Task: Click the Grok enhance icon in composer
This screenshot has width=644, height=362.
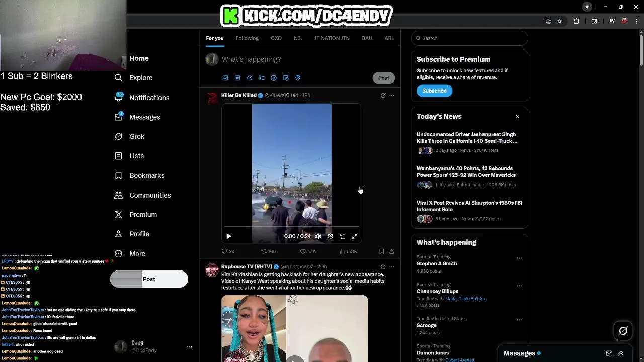Action: click(250, 78)
